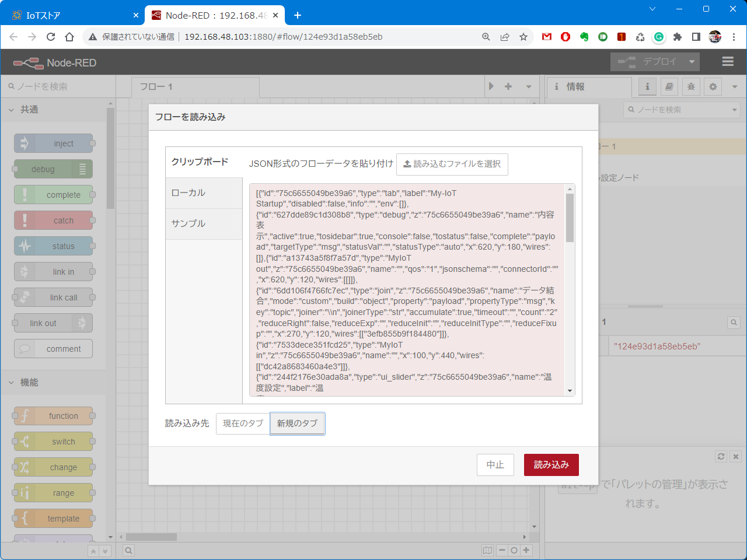
Task: Pick the link in node
Action: pyautogui.click(x=53, y=272)
